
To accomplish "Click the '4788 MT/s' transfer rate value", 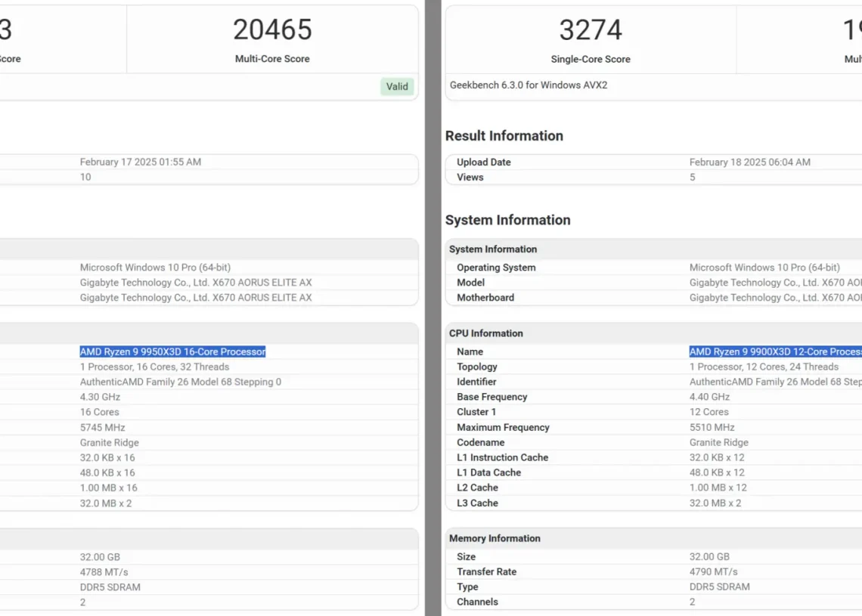I will [104, 572].
